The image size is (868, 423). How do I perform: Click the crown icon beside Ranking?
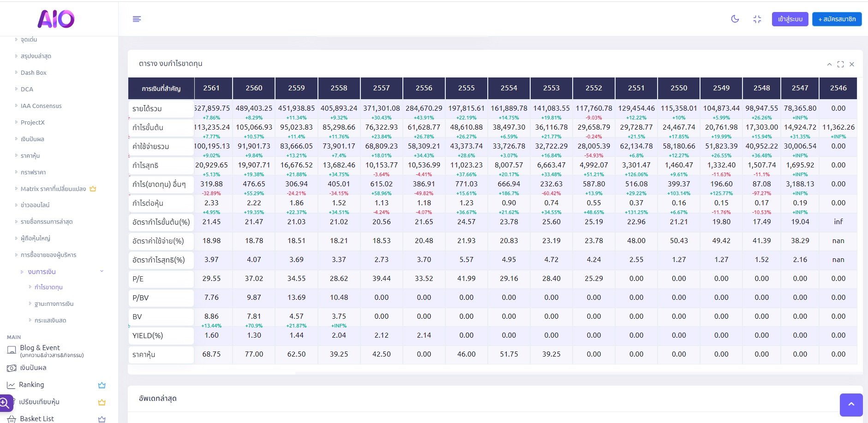(102, 385)
